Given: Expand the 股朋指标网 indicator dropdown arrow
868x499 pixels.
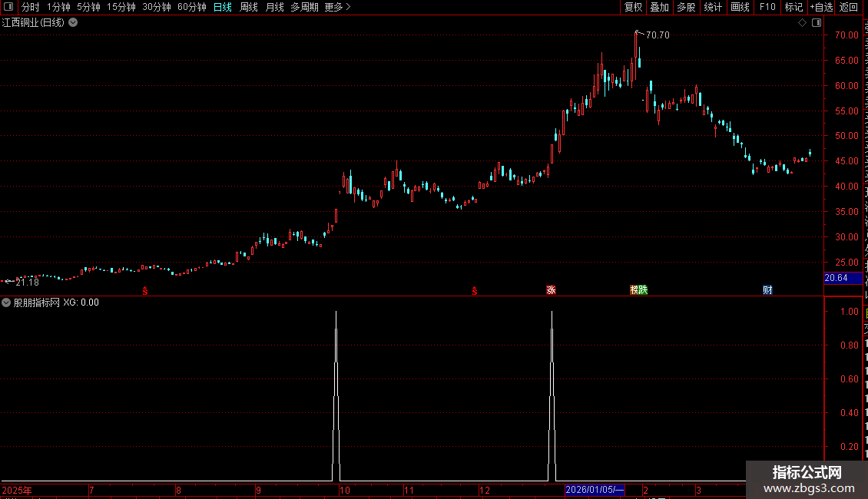Looking at the screenshot, I should (x=6, y=302).
